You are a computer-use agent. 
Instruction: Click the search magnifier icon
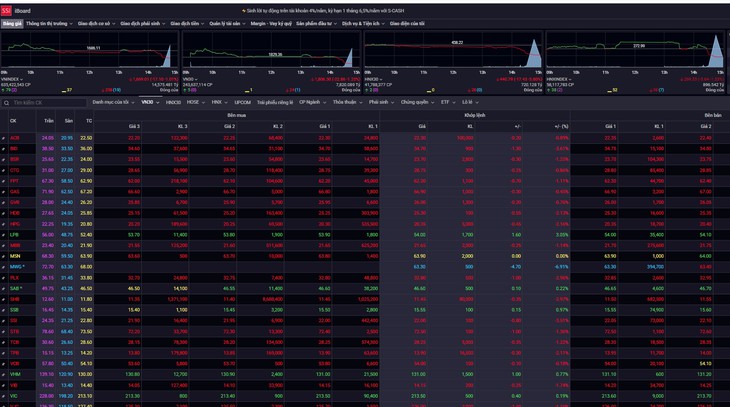coord(7,102)
